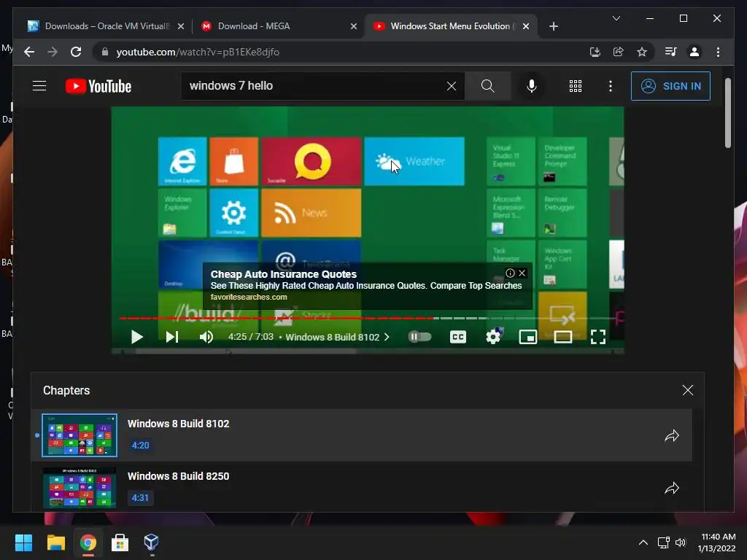The width and height of the screenshot is (747, 560).
Task: Play the video
Action: [136, 337]
